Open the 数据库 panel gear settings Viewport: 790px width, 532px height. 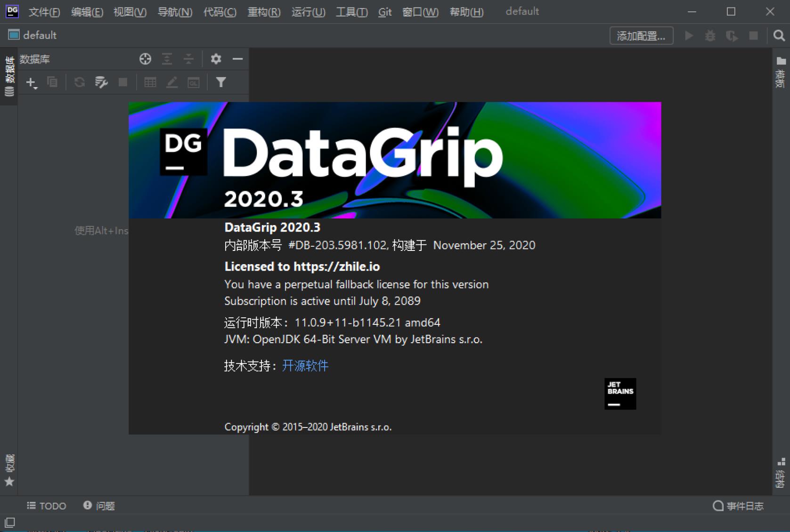click(216, 59)
